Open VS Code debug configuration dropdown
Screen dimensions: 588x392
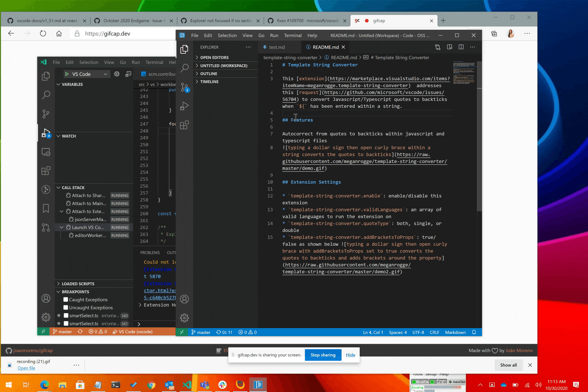tap(90, 74)
